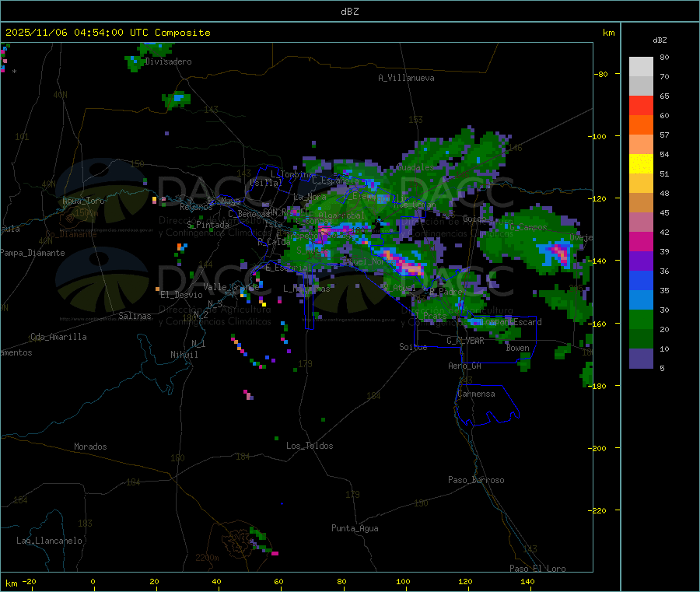Select the Paso_El_Loro label
Image resolution: width=700 pixels, height=592 pixels.
[537, 569]
